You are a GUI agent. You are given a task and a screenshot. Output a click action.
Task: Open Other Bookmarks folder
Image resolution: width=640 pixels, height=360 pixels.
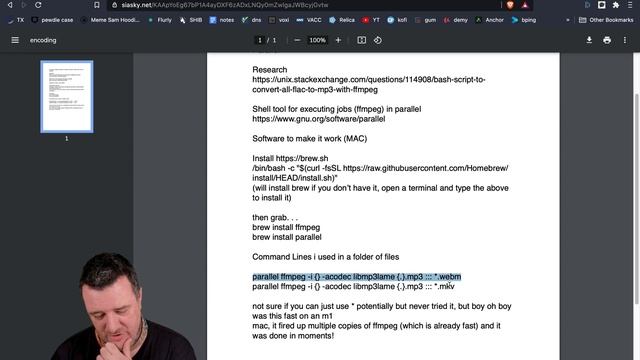click(x=606, y=20)
